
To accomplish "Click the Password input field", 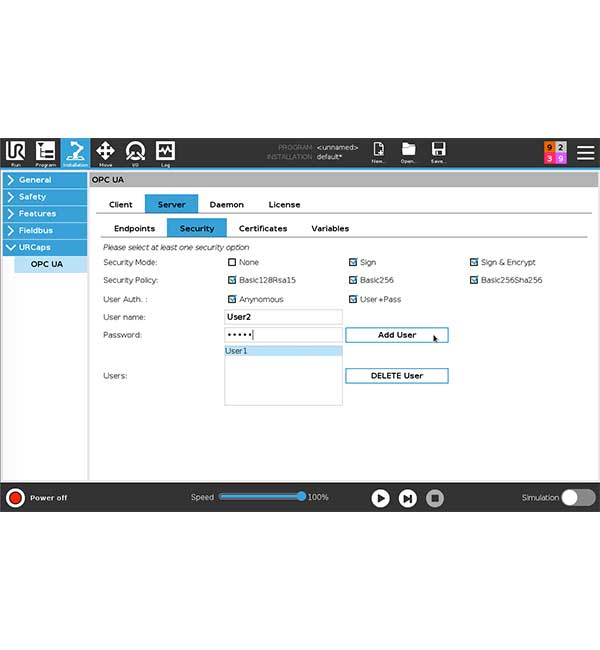I will coord(283,335).
